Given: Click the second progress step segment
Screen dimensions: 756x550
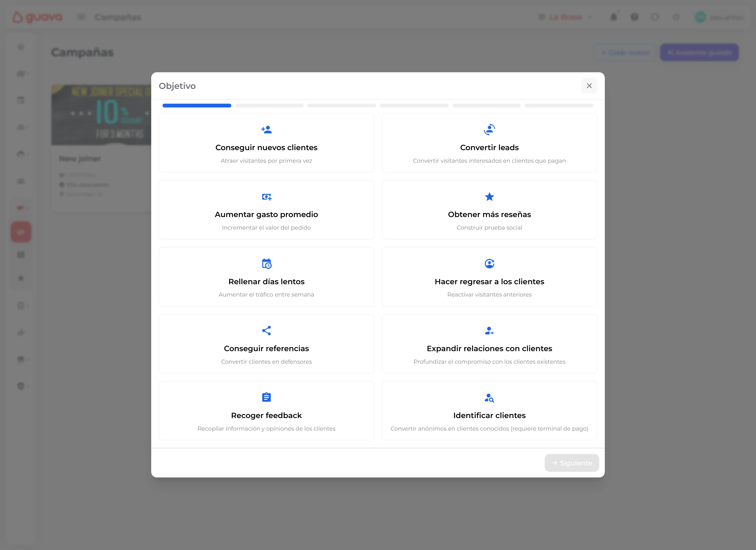Looking at the screenshot, I should click(x=269, y=105).
